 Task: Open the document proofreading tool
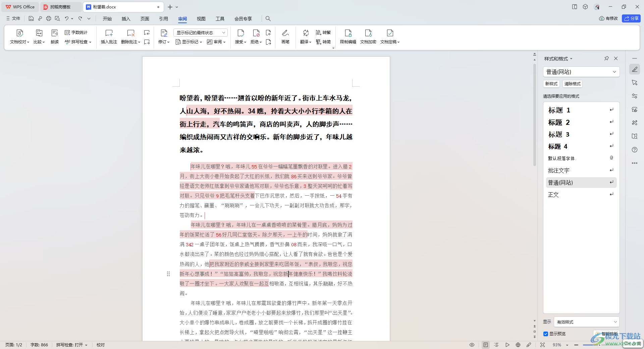pyautogui.click(x=19, y=37)
